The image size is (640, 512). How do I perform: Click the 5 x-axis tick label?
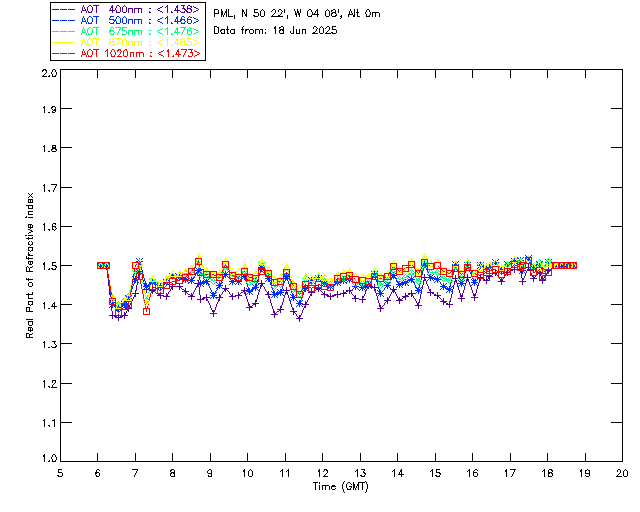point(60,473)
